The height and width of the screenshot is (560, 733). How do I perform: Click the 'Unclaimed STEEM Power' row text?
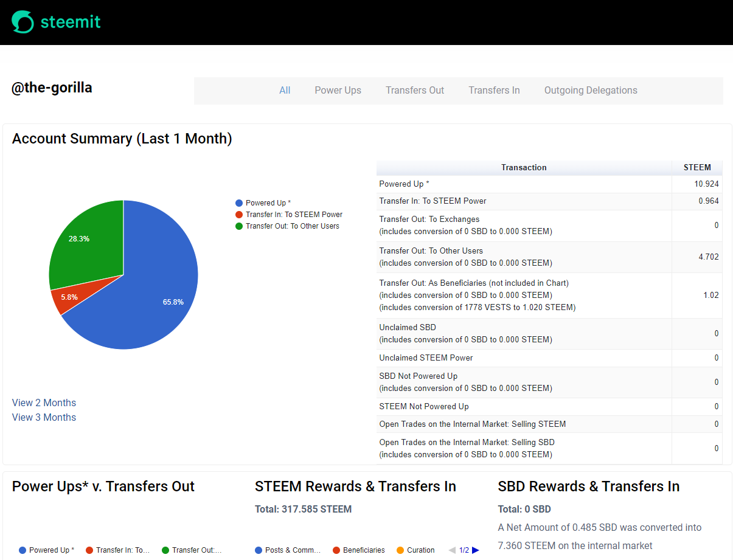pos(426,358)
